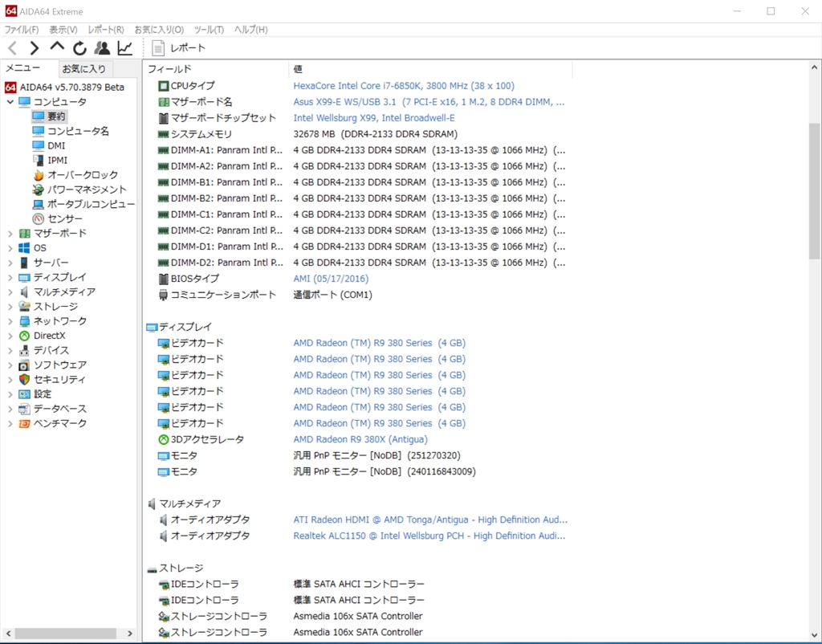
Task: Click the 値 column header
Action: pyautogui.click(x=430, y=69)
